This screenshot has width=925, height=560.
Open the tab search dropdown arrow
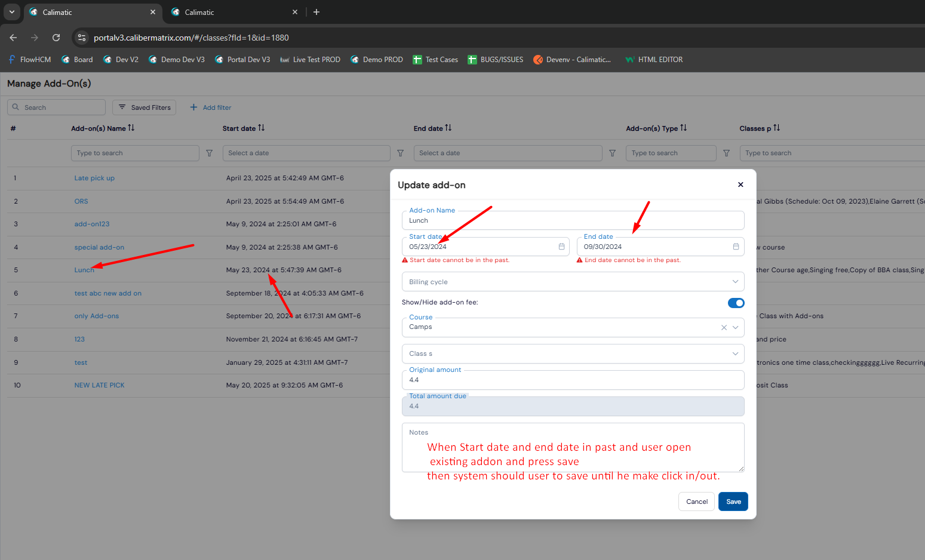(11, 12)
